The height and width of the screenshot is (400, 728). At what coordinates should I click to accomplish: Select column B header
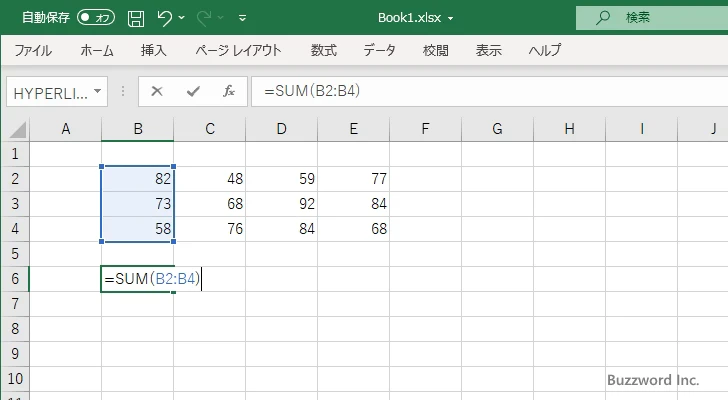click(x=138, y=129)
